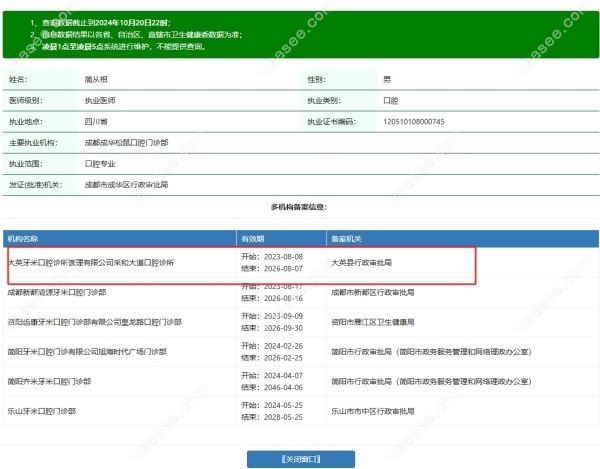Screen dimensions: 600x469
Task: Click the 口腔专业 practice scope value
Action: pos(101,163)
